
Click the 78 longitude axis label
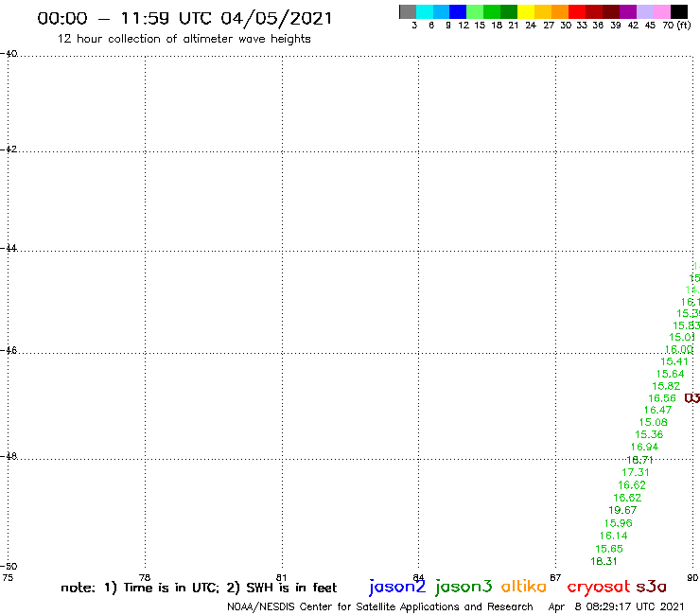pyautogui.click(x=144, y=577)
